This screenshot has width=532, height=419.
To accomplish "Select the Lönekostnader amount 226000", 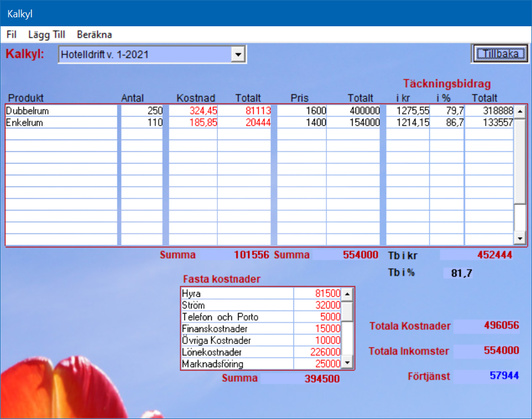I will [317, 353].
